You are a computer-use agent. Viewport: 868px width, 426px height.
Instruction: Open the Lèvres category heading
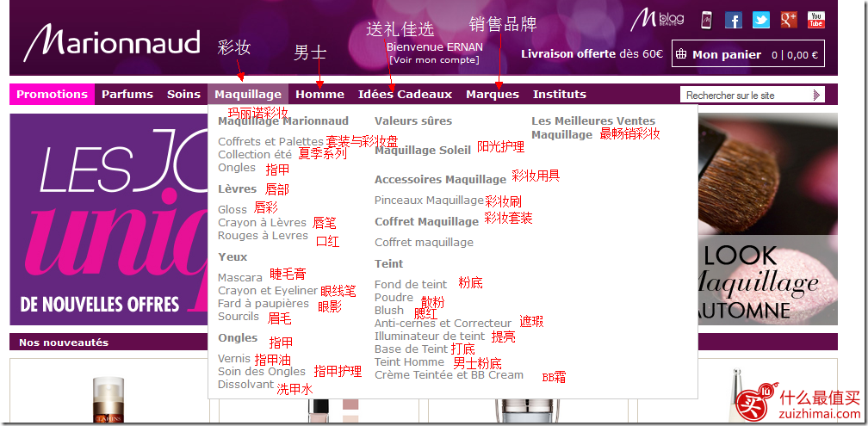click(x=238, y=188)
